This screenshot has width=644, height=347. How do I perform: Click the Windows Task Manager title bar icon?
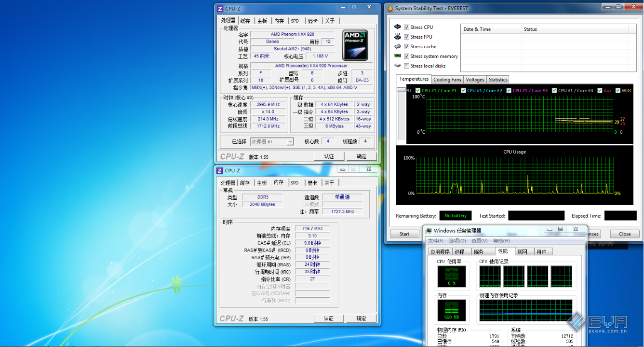[x=429, y=231]
